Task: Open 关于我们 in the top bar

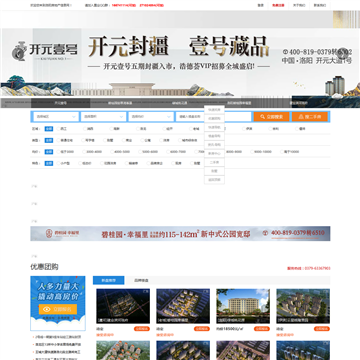Action: coord(299,5)
